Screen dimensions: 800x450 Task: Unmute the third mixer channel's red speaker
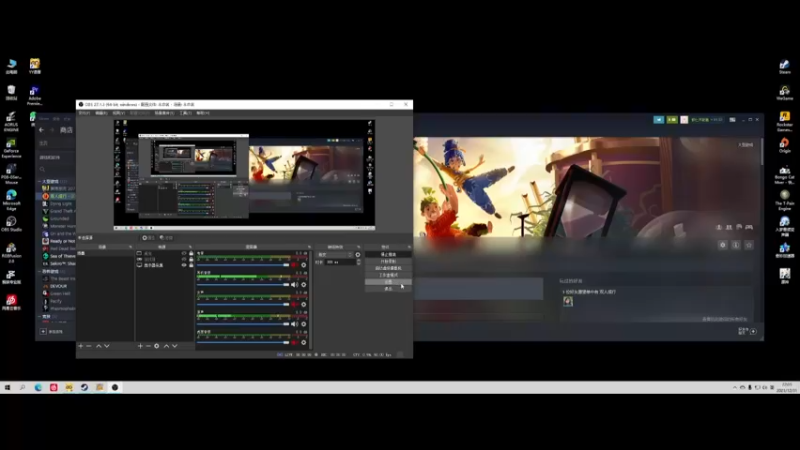tap(294, 305)
